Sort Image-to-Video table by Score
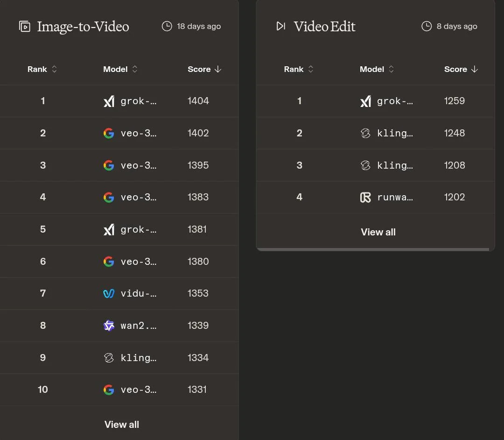504x440 pixels. coord(204,69)
